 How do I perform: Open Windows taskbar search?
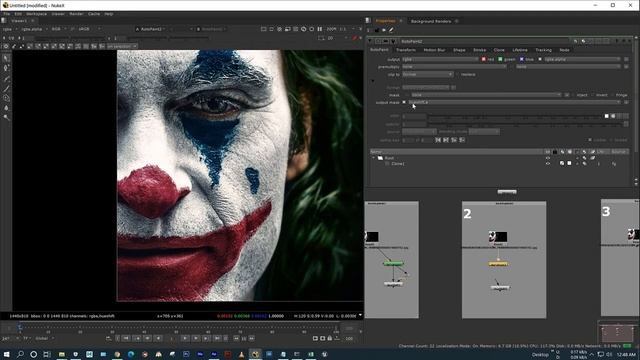pyautogui.click(x=20, y=354)
